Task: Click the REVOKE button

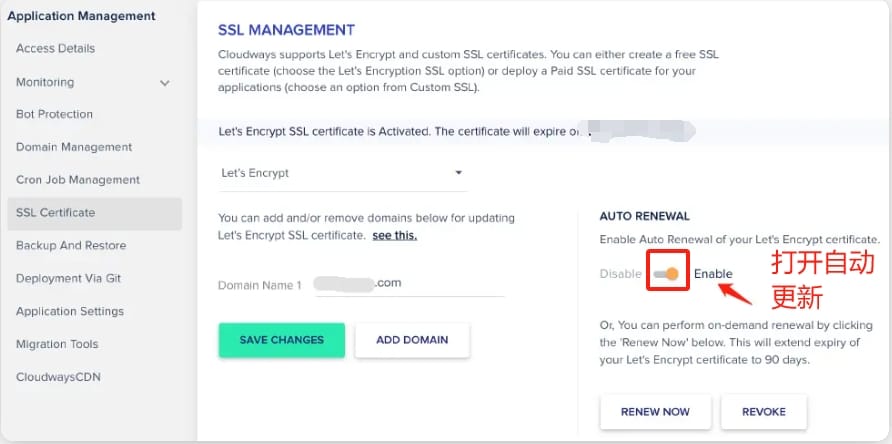Action: click(x=763, y=412)
